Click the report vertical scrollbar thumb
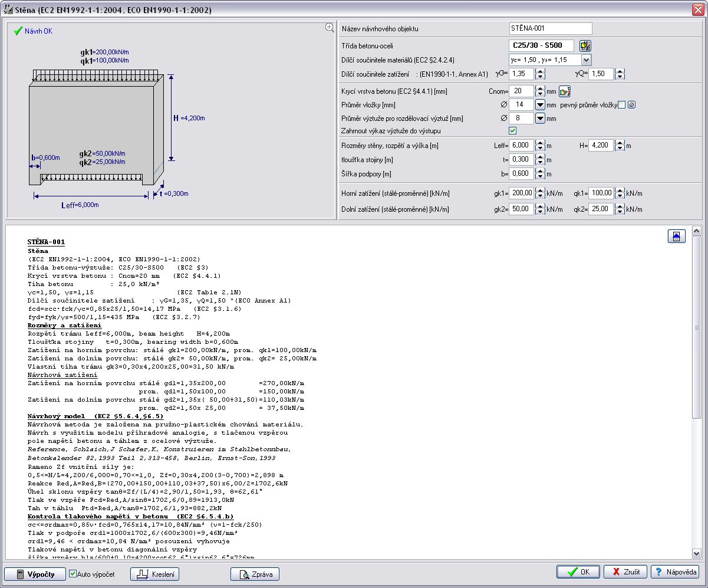The image size is (708, 588). (x=697, y=327)
